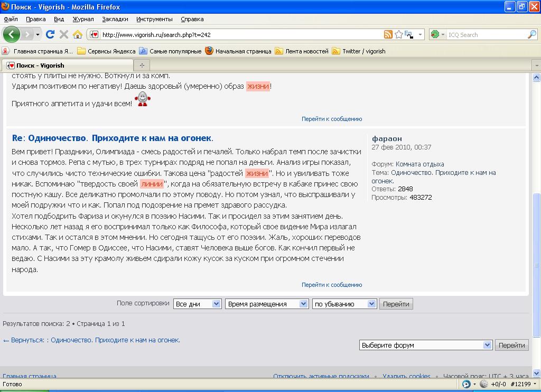The image size is (541, 392).
Task: Open the 'Twitter / vigorish' bookmark
Action: [363, 51]
